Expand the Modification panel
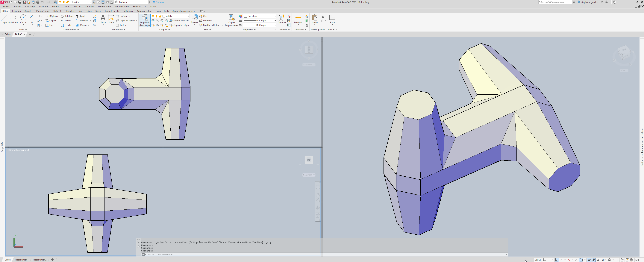This screenshot has width=644, height=262. click(71, 29)
